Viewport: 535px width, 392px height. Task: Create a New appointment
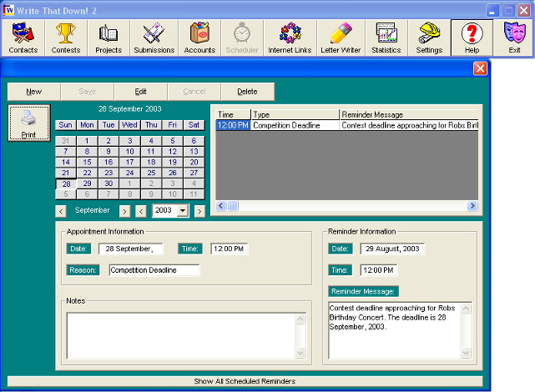tap(33, 92)
